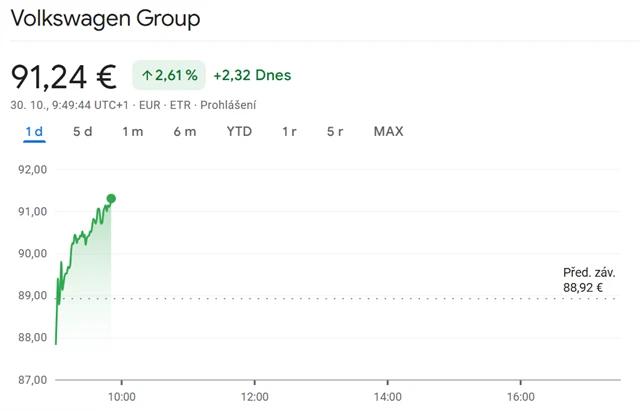Click the Před. záv. 88,92 € label

589,280
